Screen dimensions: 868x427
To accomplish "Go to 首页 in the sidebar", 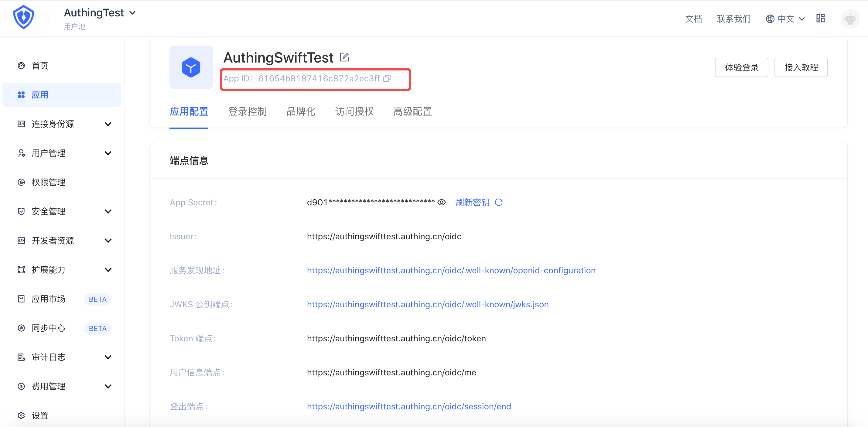I will tap(62, 66).
